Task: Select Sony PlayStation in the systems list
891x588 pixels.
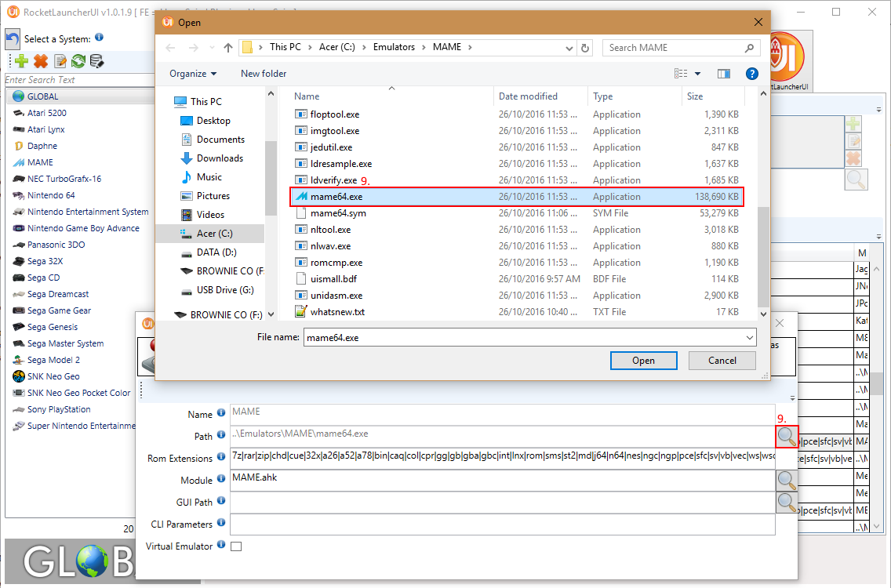Action: pos(59,409)
